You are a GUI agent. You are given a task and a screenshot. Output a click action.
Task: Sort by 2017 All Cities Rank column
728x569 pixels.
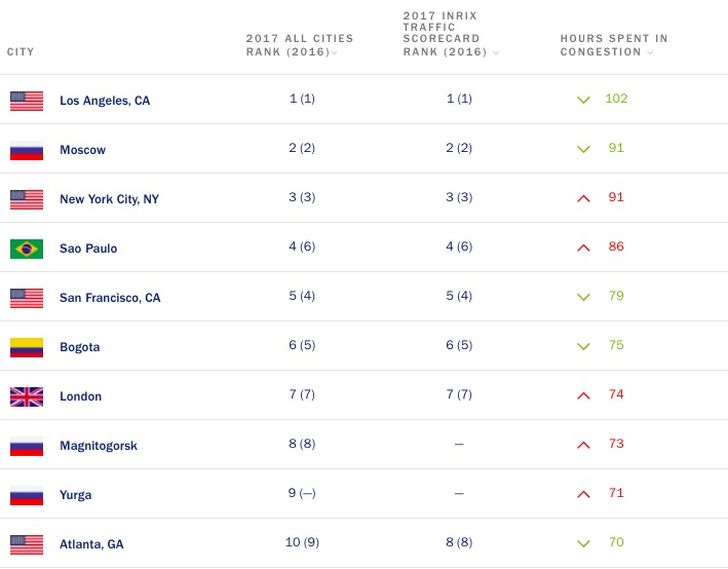[x=299, y=46]
